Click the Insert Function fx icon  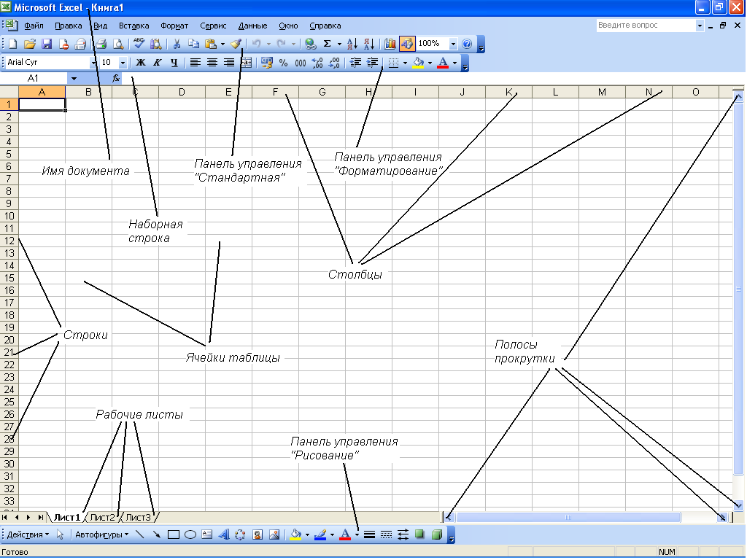(116, 78)
